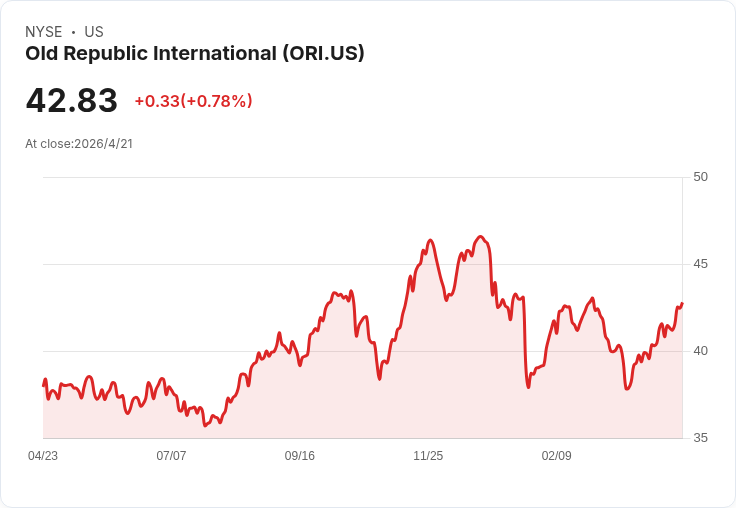Click the sharp price drop before 02/09
The image size is (736, 508).
click(x=526, y=343)
